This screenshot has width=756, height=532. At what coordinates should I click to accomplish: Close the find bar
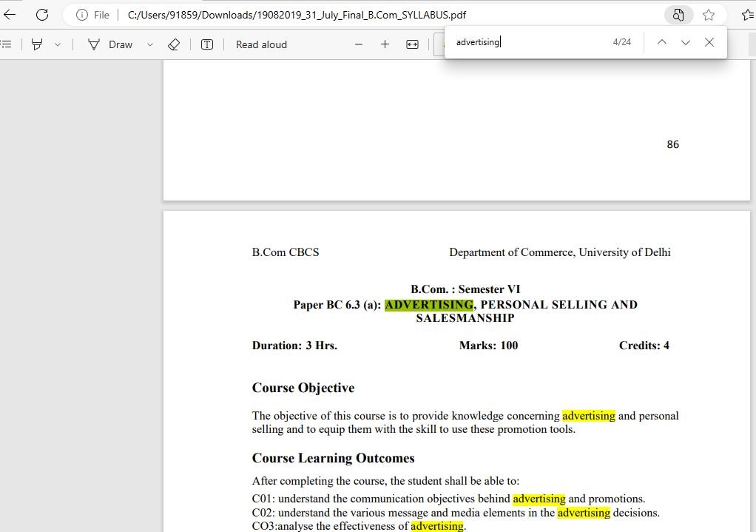(709, 42)
